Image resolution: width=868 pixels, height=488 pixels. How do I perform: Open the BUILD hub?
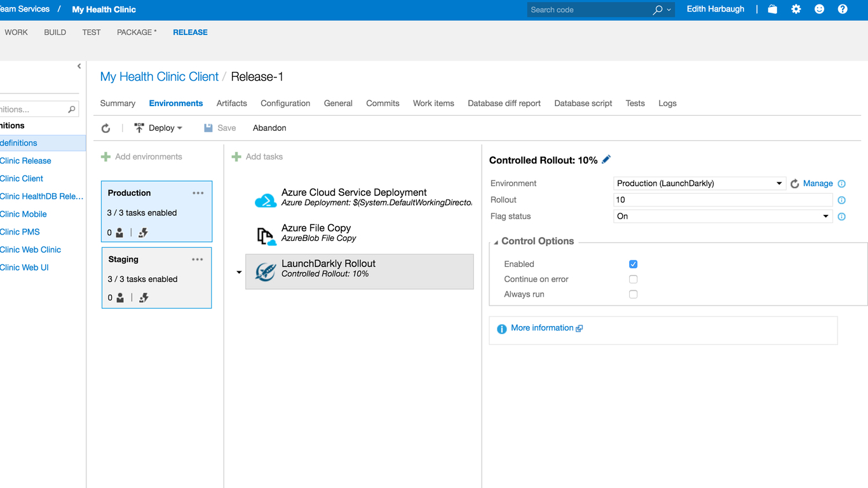[55, 32]
